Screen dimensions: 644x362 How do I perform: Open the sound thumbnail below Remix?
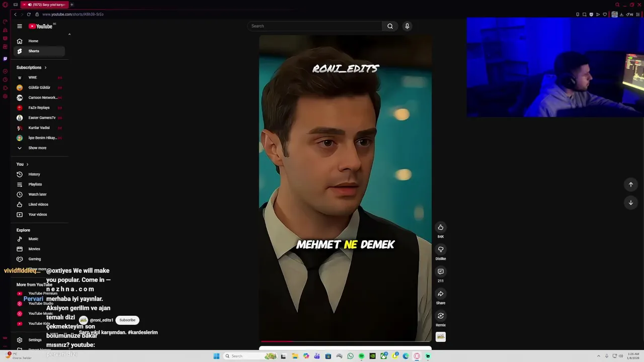[441, 337]
